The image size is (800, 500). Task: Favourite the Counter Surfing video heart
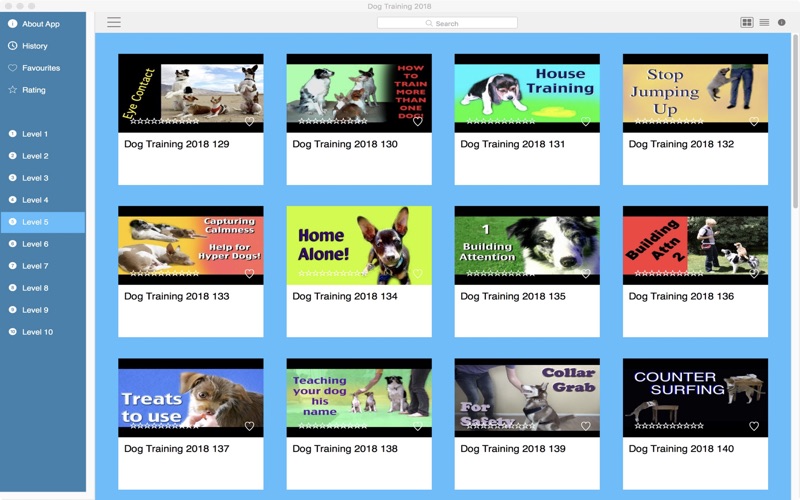(x=754, y=426)
